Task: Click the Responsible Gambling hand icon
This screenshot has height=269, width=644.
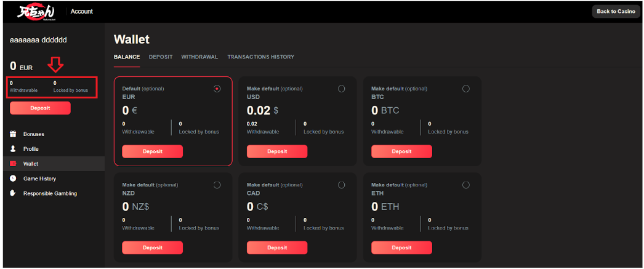Action: click(x=13, y=193)
